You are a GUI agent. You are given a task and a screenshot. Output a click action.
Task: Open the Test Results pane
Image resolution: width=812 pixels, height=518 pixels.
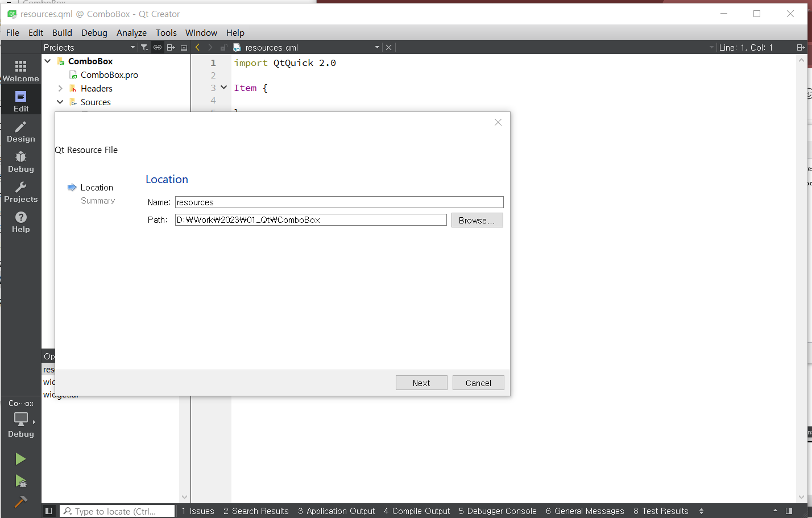click(x=661, y=511)
